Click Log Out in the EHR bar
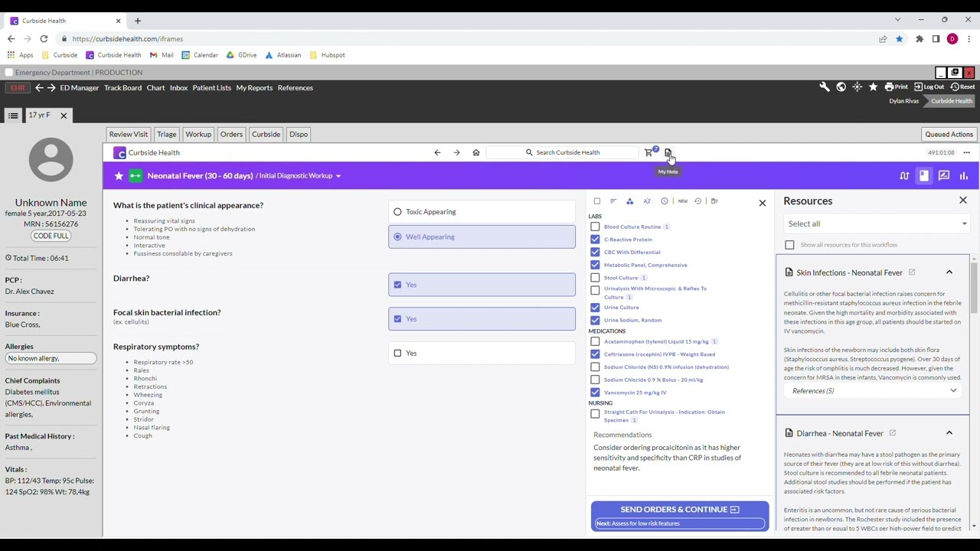This screenshot has width=980, height=551. (x=929, y=87)
